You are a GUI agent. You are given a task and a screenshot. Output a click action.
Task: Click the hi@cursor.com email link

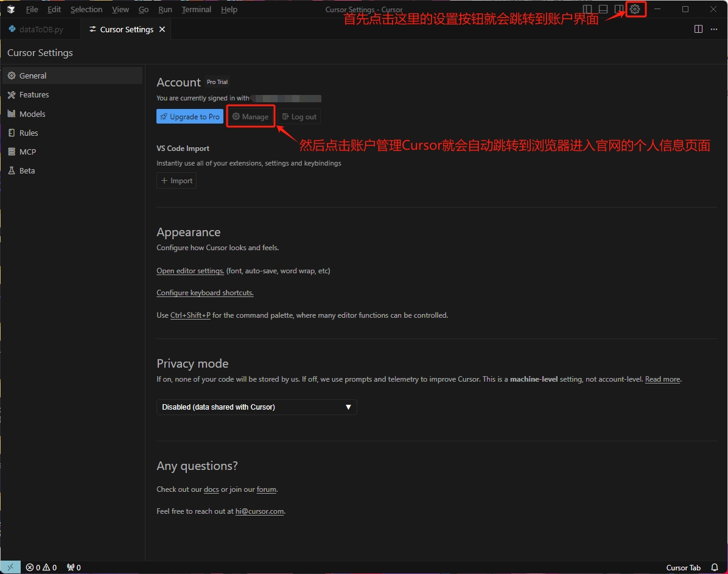tap(259, 511)
